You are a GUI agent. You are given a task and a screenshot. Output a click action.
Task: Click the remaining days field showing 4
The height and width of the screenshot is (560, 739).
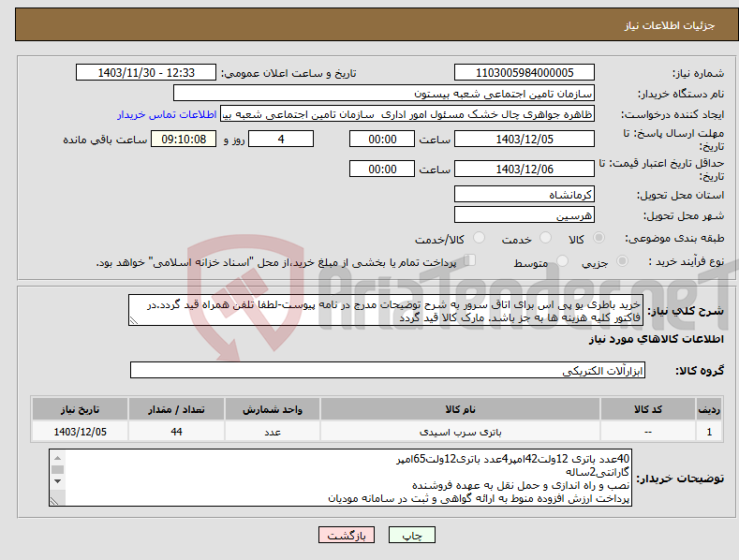click(281, 139)
